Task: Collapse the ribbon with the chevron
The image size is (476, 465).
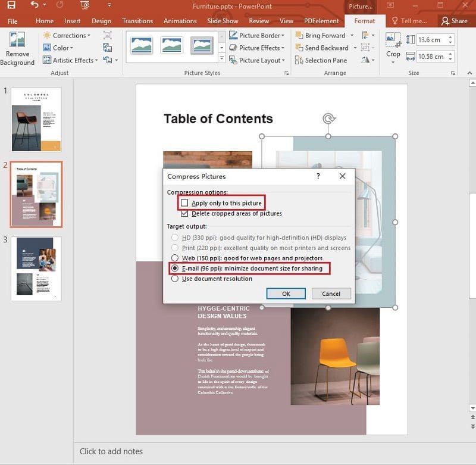Action: (x=469, y=73)
